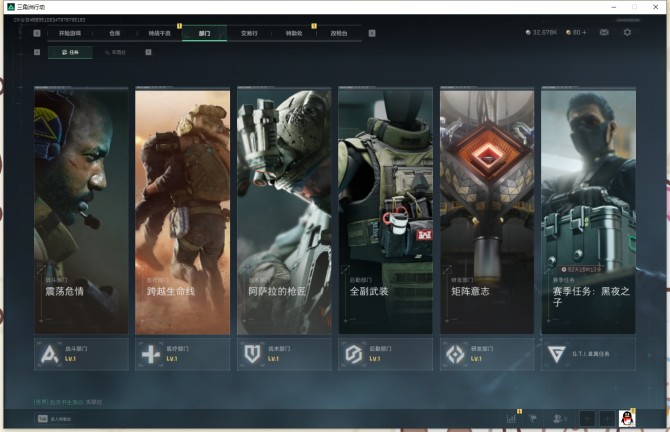
Task: Click the QQ penguin avatar icon
Action: (x=627, y=419)
